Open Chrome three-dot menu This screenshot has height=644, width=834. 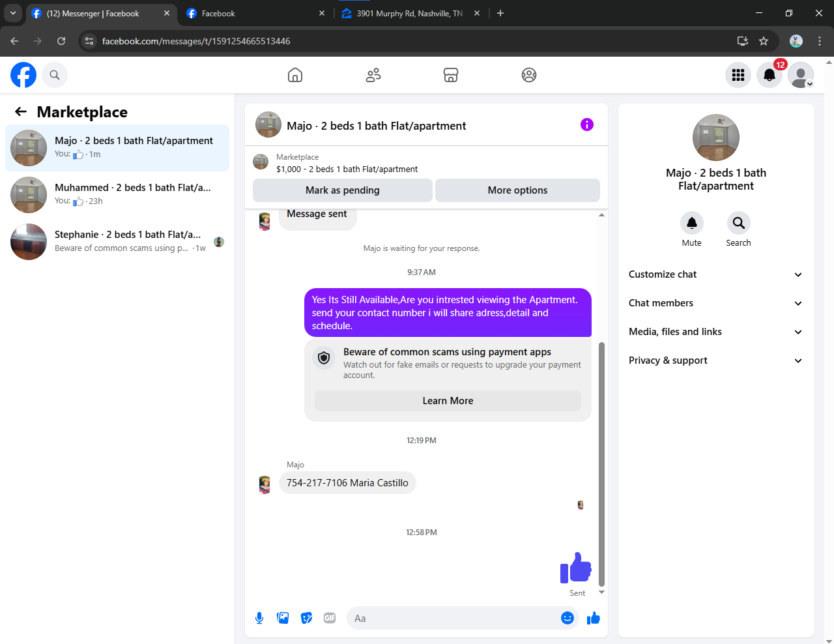[x=820, y=41]
